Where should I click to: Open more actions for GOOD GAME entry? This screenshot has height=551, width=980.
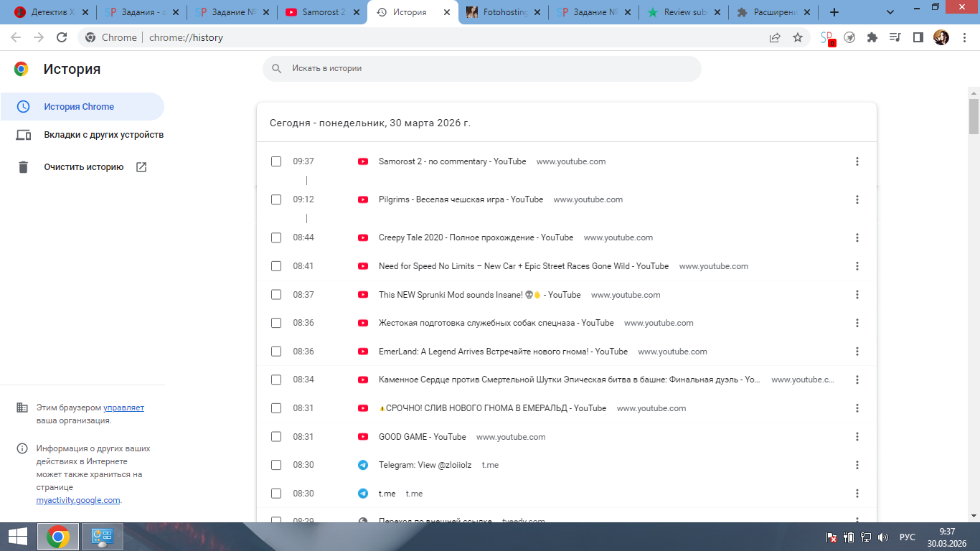pyautogui.click(x=857, y=437)
